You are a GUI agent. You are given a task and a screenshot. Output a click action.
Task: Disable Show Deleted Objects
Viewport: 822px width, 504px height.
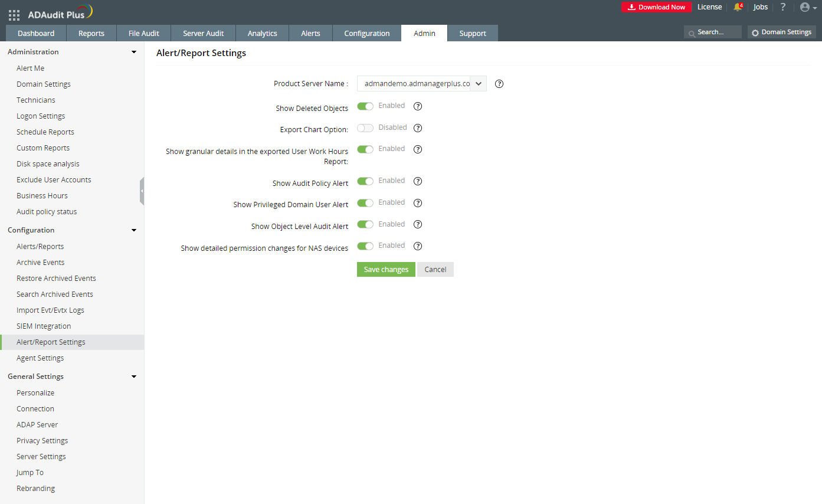[x=365, y=106]
